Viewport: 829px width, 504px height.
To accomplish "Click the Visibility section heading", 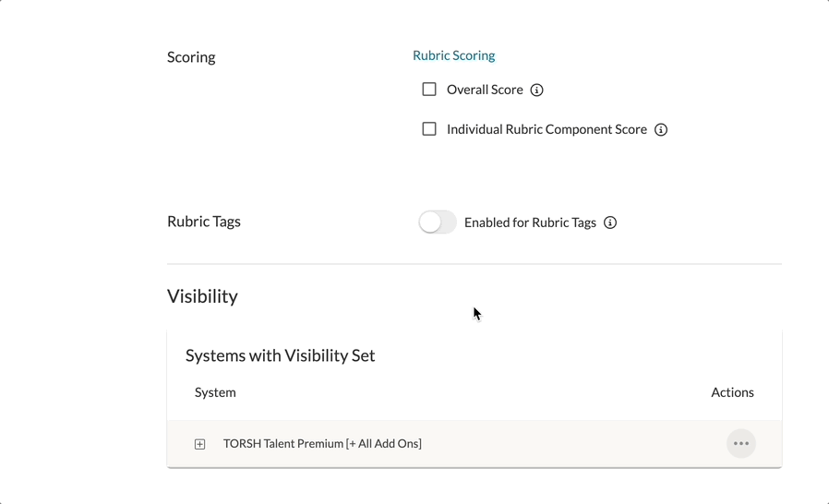I will [x=202, y=296].
